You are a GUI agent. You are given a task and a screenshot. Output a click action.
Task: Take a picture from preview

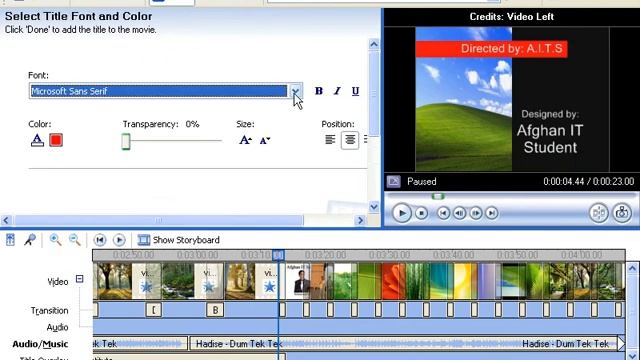pyautogui.click(x=622, y=213)
